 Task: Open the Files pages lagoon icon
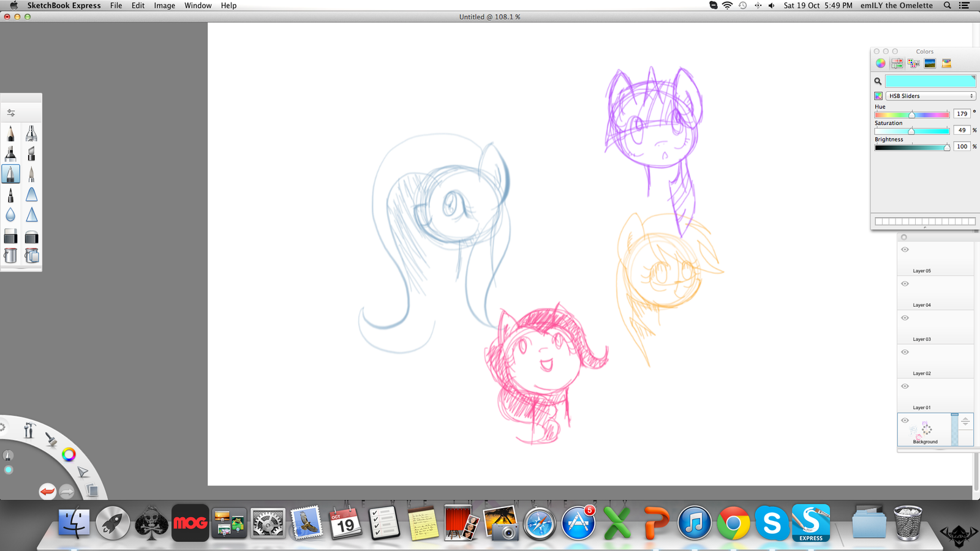(x=91, y=490)
